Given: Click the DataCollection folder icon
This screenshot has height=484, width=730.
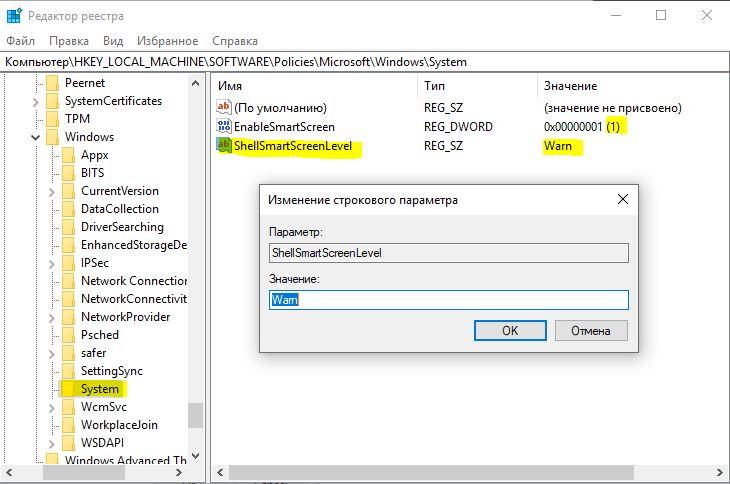Looking at the screenshot, I should point(68,209).
